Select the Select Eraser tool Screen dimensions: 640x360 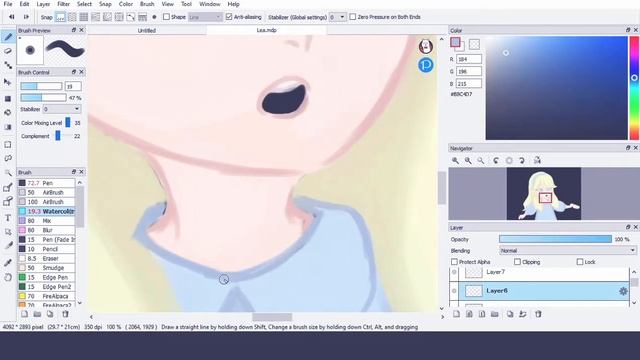click(8, 201)
